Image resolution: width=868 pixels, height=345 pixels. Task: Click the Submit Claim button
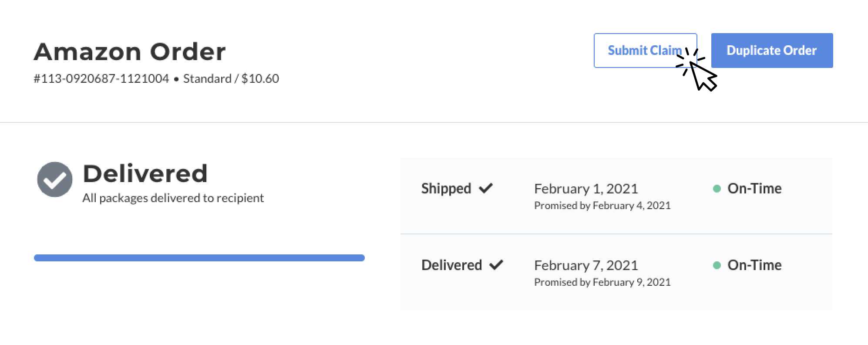[x=645, y=51]
